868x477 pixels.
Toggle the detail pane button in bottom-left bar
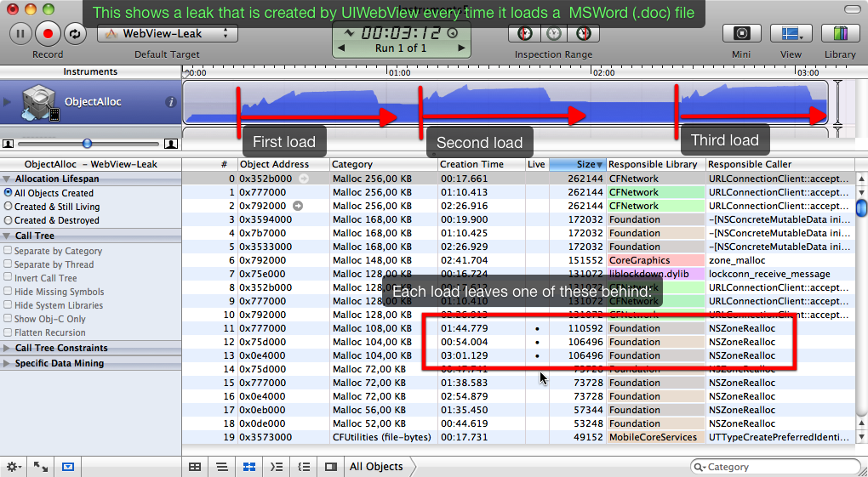[x=67, y=467]
